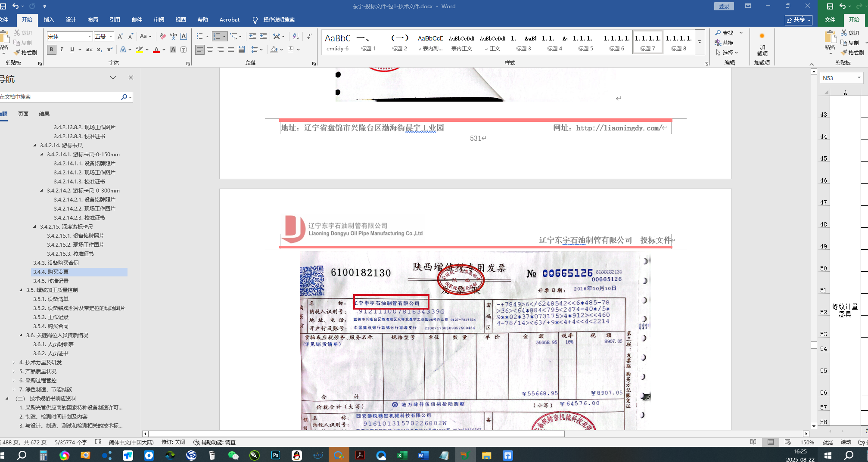Click the 登录 sign-in button

pyautogui.click(x=724, y=6)
